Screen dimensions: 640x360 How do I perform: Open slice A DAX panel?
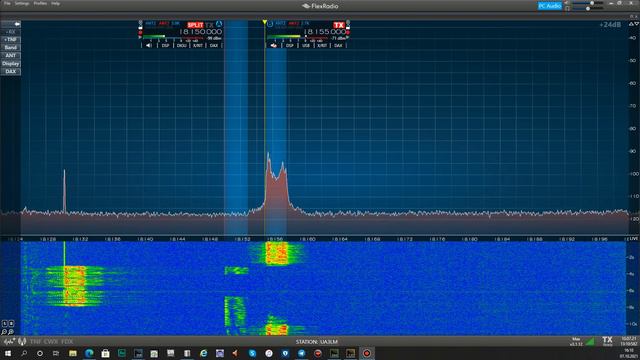tap(213, 45)
